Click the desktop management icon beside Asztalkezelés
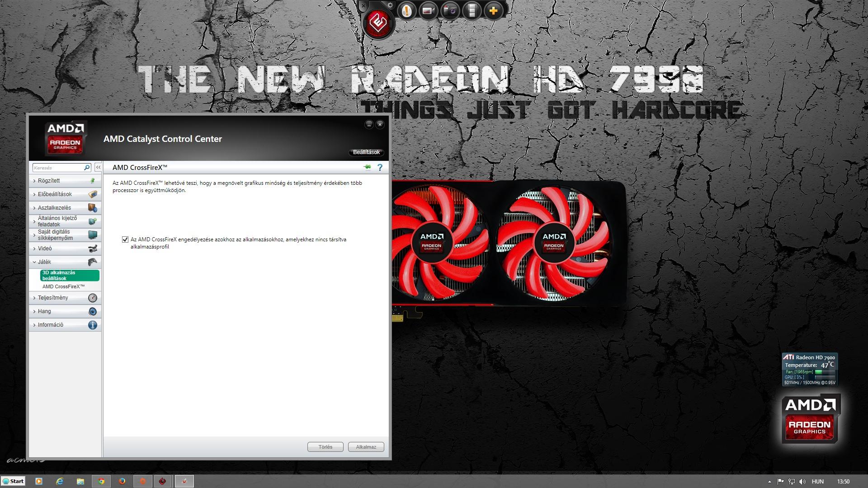 [x=93, y=208]
